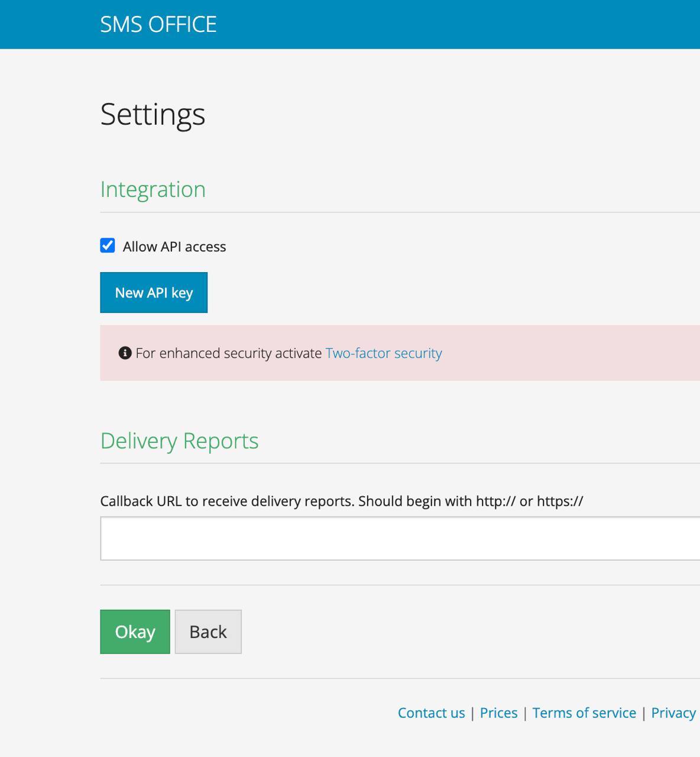Image resolution: width=700 pixels, height=757 pixels.
Task: Uncheck the Allow API access checkbox
Action: pyautogui.click(x=108, y=245)
